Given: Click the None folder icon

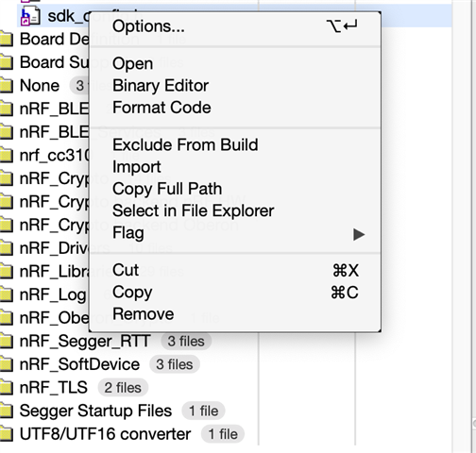Looking at the screenshot, I should tap(7, 86).
